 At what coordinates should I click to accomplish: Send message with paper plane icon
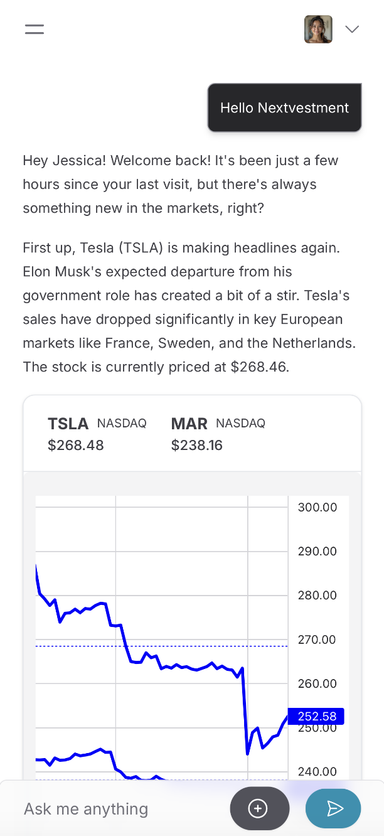pos(333,809)
